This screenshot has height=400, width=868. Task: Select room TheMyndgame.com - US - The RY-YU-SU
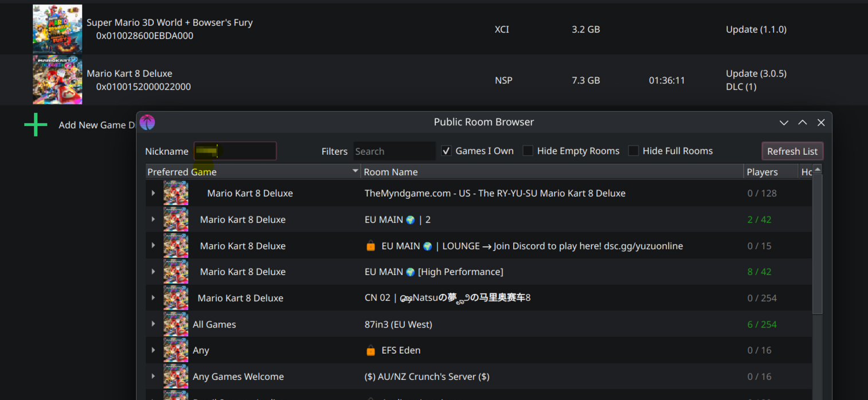pos(495,193)
